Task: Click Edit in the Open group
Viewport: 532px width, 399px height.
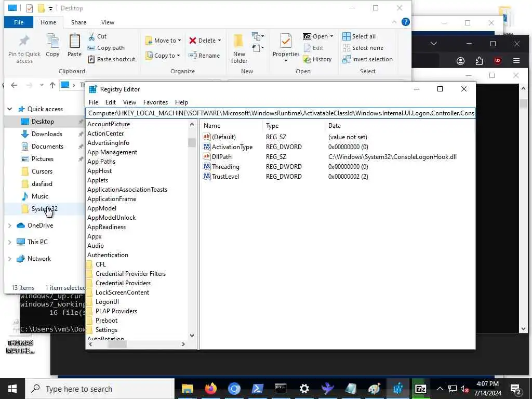Action: 313,48
